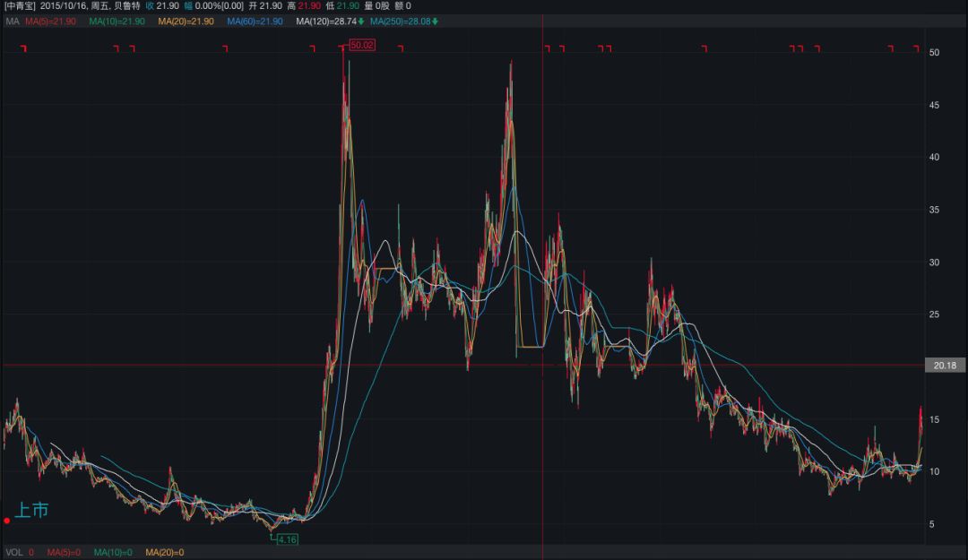Click the 20.18 crosshair price tag
968x560 pixels.
[x=945, y=366]
